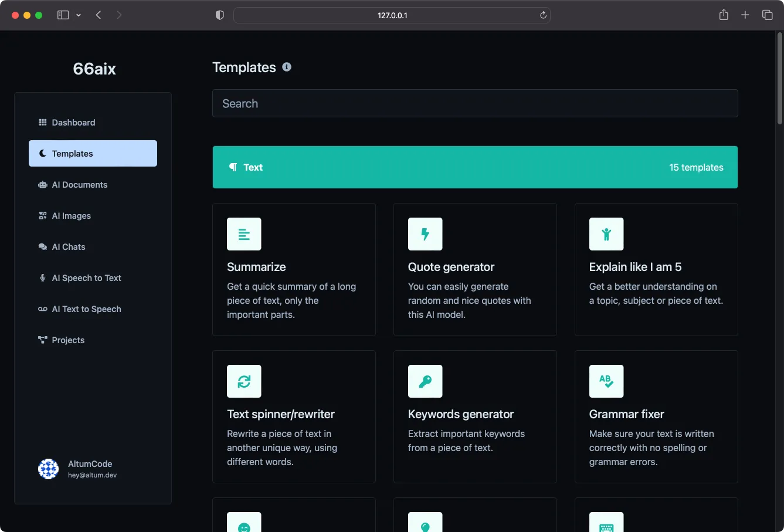Click the Grammar fixer spellcheck icon
This screenshot has height=532, width=784.
[x=606, y=381]
